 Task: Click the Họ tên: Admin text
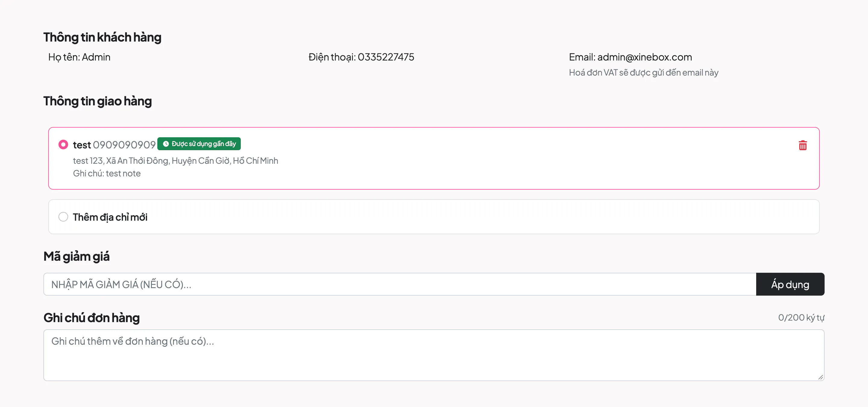pyautogui.click(x=79, y=57)
